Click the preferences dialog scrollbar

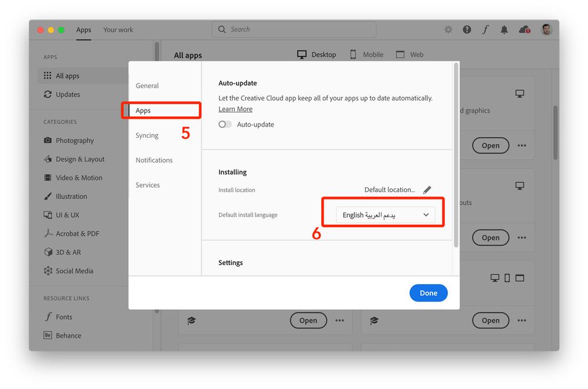456,155
